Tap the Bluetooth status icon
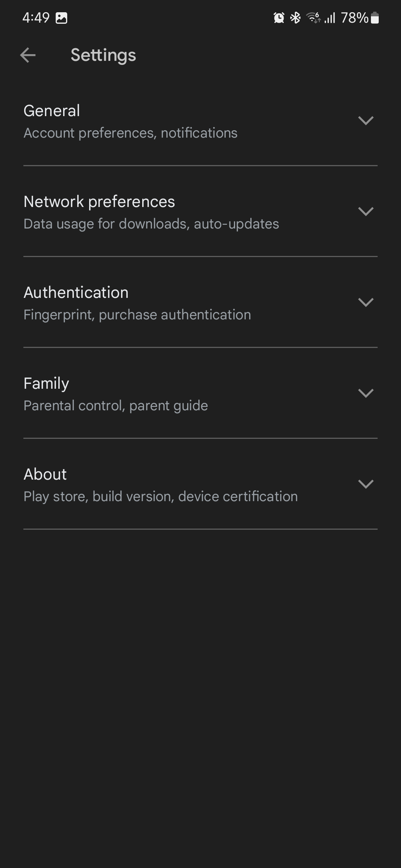Viewport: 401px width, 868px height. (x=296, y=17)
